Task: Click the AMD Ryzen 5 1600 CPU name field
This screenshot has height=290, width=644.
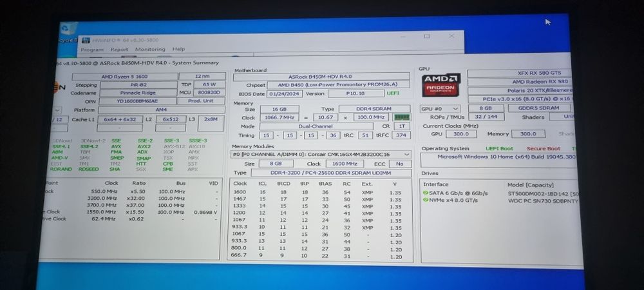Action: coord(125,77)
